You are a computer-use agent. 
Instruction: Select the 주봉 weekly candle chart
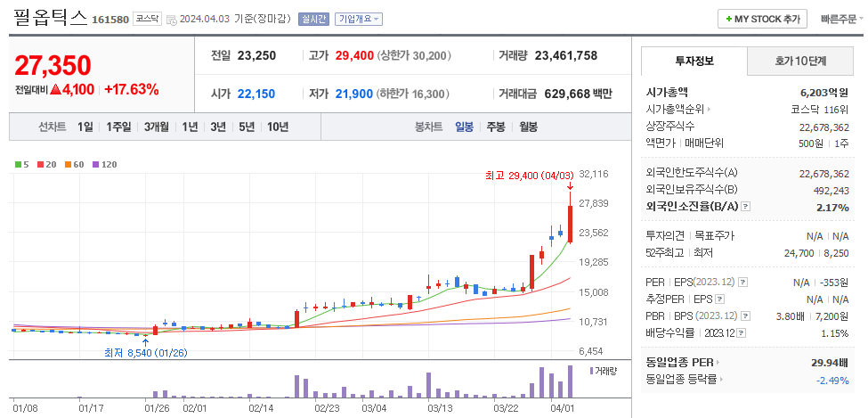pos(496,127)
